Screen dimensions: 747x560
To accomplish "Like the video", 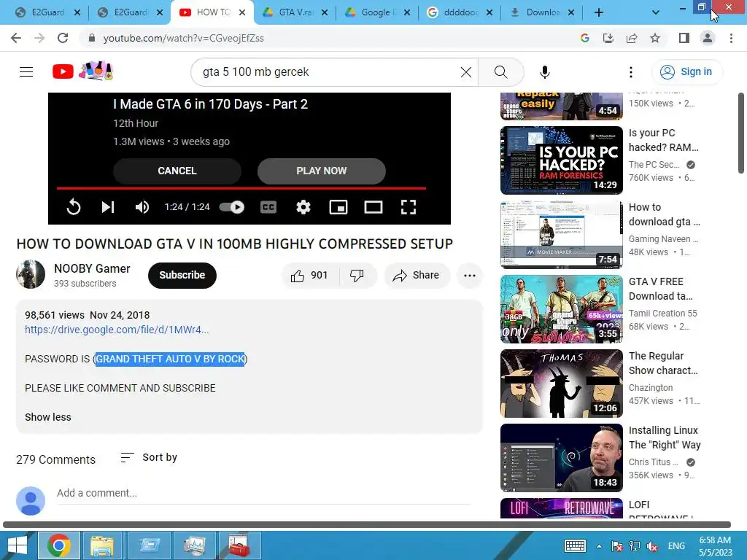I will click(x=309, y=275).
